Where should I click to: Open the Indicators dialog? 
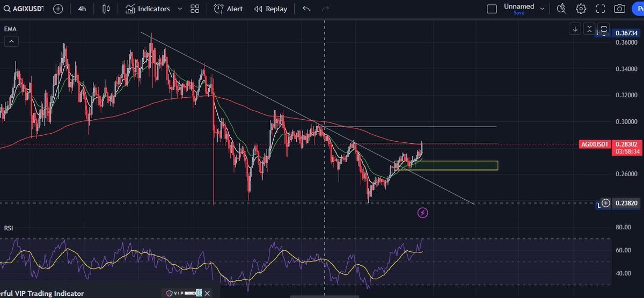(148, 9)
